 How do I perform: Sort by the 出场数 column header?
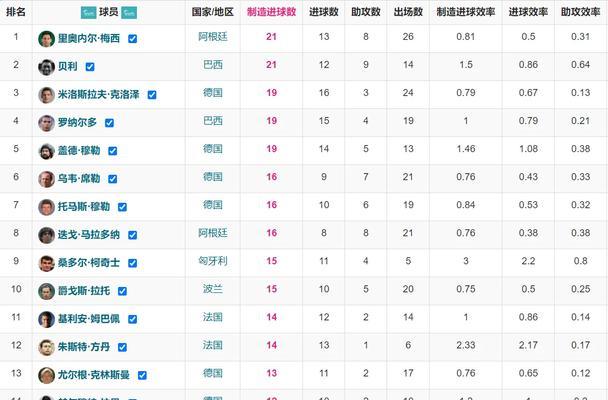click(x=408, y=12)
